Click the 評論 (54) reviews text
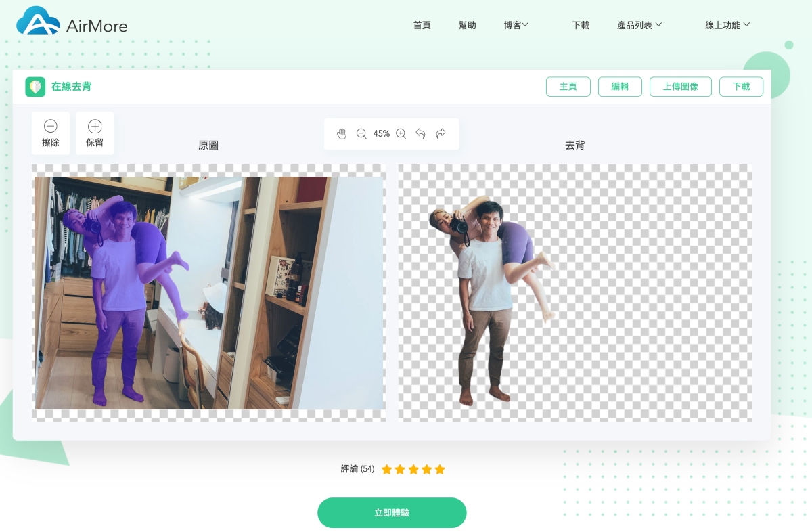The image size is (812, 532). pyautogui.click(x=358, y=469)
